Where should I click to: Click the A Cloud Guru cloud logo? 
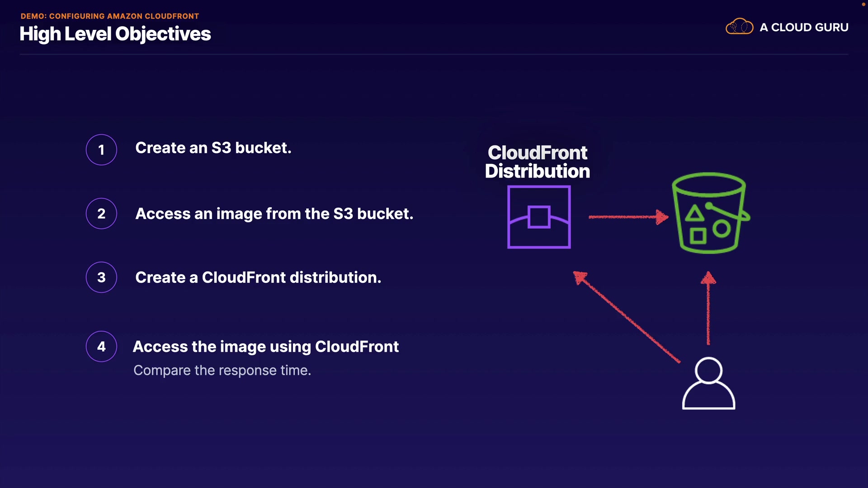[x=739, y=27]
